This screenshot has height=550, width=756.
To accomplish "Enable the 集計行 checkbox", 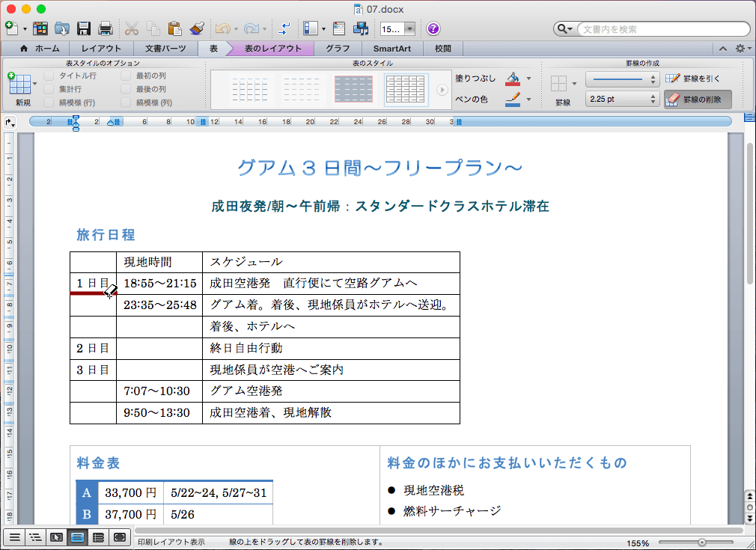I will coord(49,89).
